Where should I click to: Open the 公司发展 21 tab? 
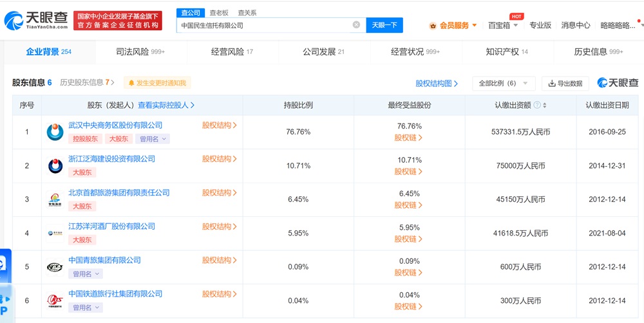pyautogui.click(x=324, y=51)
